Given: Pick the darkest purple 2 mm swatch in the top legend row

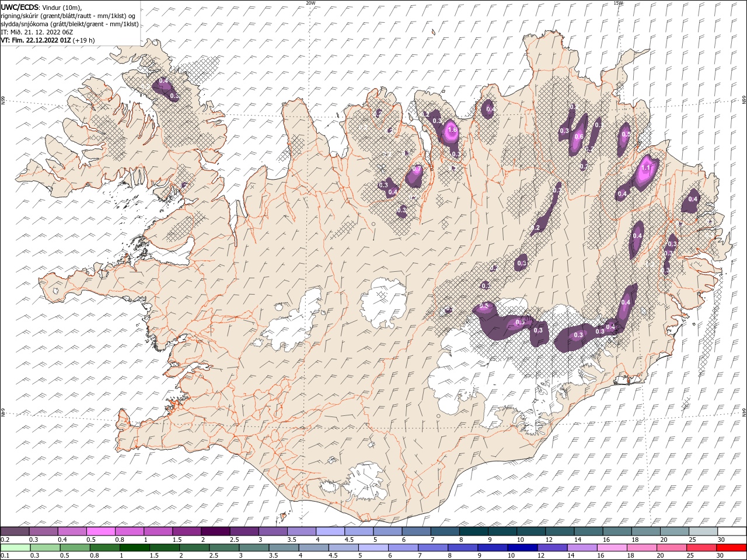Looking at the screenshot, I should click(215, 531).
